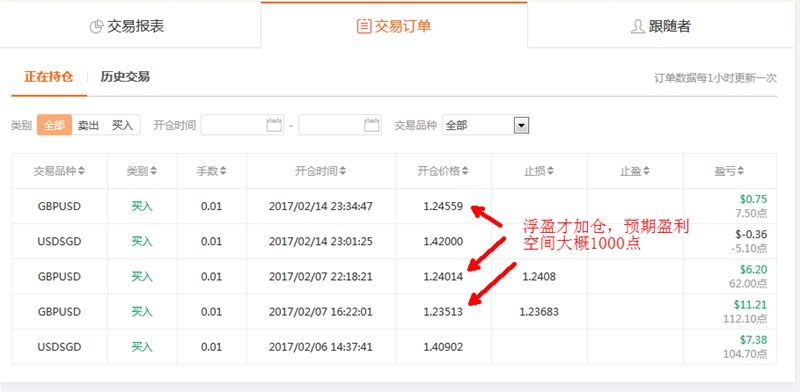Click profit value $11.21

point(751,305)
